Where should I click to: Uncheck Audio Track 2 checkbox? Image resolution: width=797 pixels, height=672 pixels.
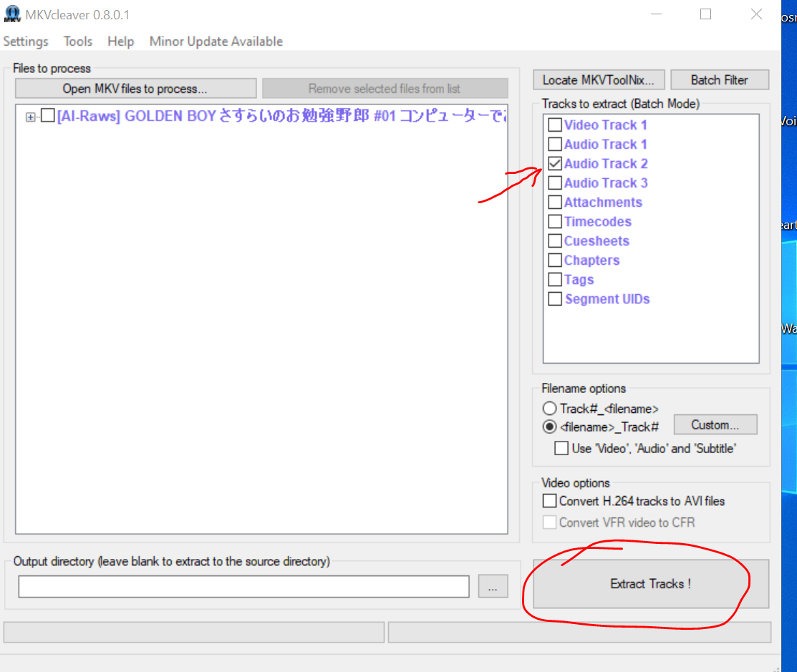(555, 164)
